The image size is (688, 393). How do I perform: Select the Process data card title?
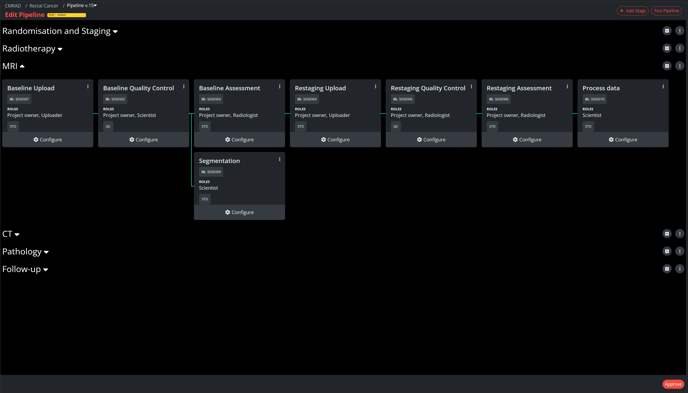(x=601, y=88)
